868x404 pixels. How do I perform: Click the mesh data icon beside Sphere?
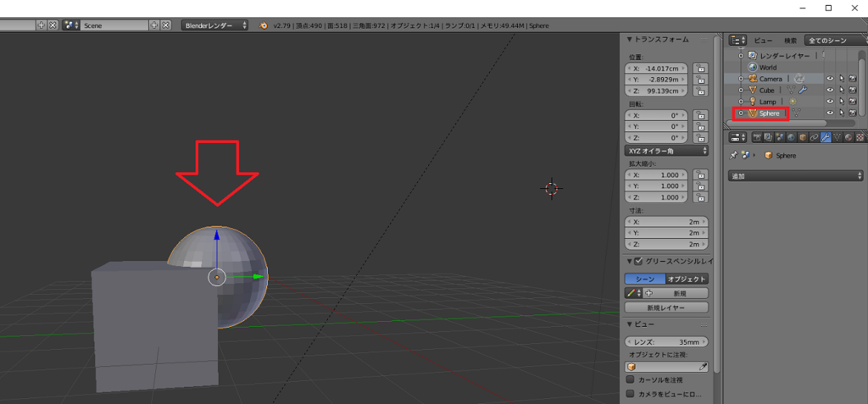pos(796,113)
